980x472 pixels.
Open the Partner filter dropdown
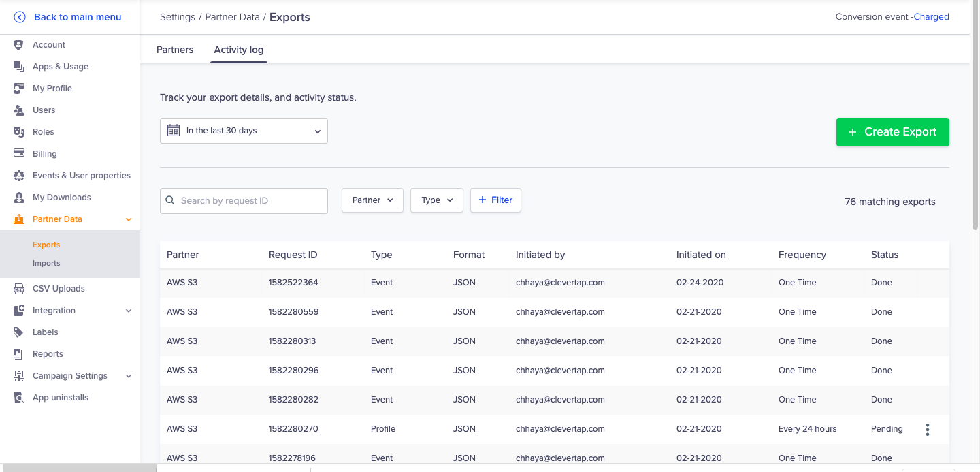[372, 200]
